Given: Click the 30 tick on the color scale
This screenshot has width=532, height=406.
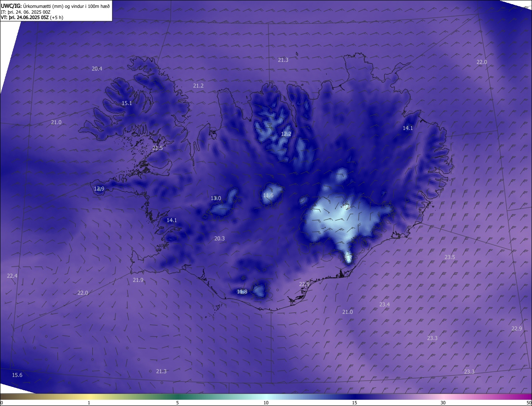Looking at the screenshot, I should 443,403.
